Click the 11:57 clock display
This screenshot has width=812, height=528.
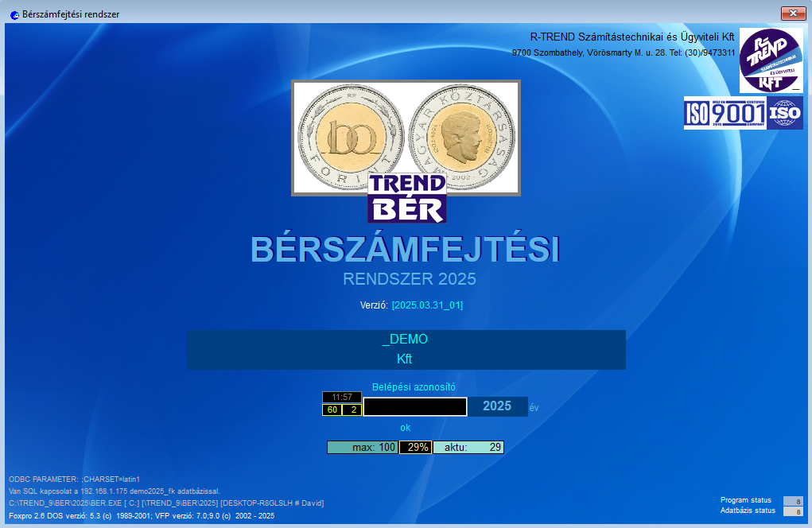point(342,397)
